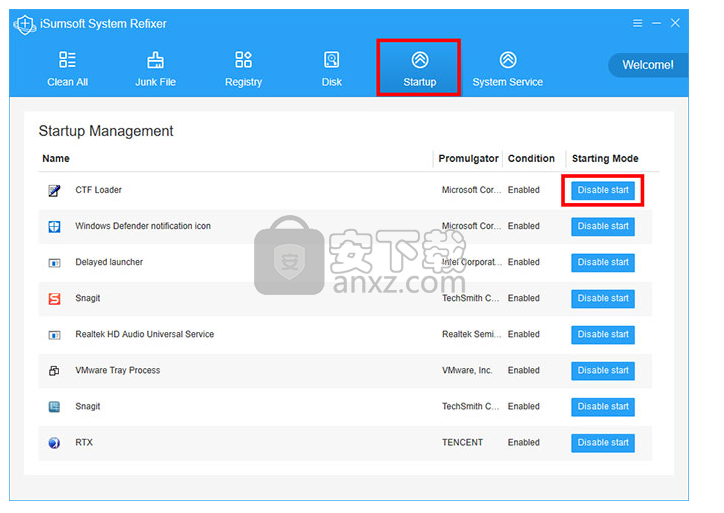Disable start for Windows Defender notification icon
Viewport: 724px width, 513px height.
pos(603,226)
